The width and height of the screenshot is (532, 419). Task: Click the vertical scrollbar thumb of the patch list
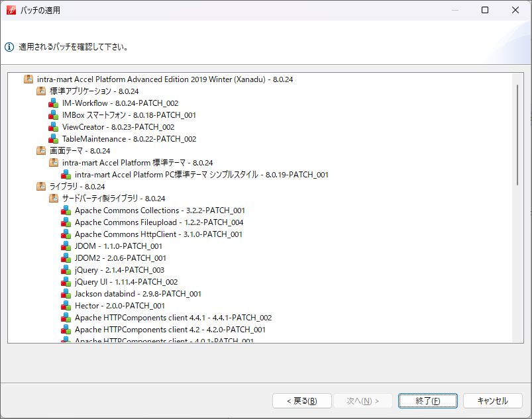pyautogui.click(x=517, y=135)
